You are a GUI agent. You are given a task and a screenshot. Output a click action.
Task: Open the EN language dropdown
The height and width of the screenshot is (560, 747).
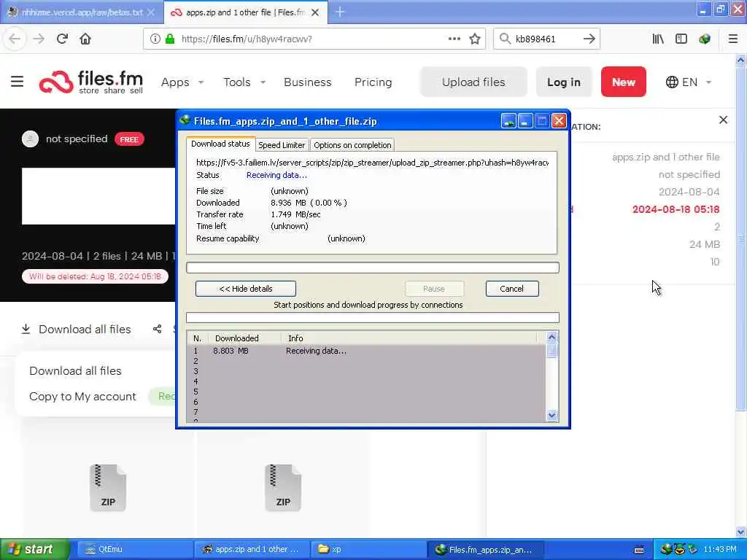(689, 82)
